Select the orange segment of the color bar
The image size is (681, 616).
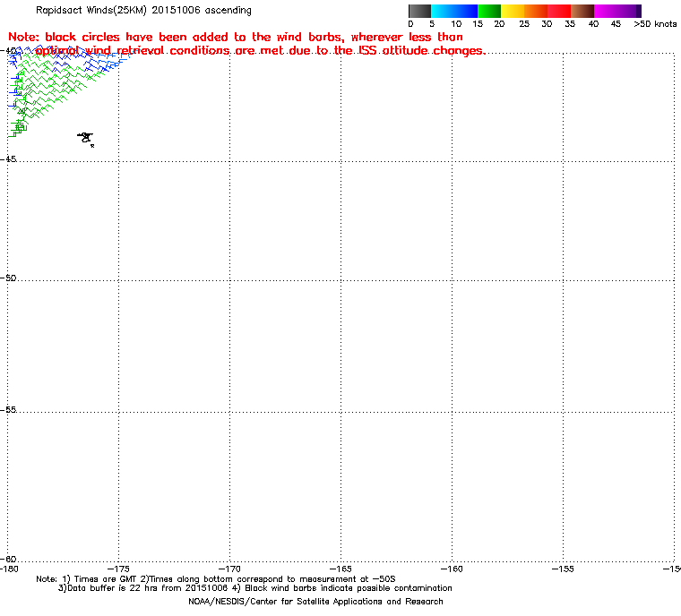pos(536,11)
